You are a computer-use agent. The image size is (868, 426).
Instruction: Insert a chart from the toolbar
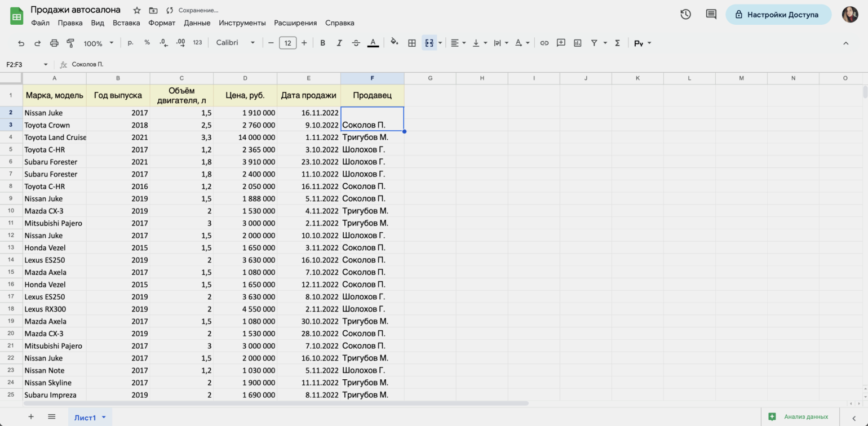[x=577, y=43]
